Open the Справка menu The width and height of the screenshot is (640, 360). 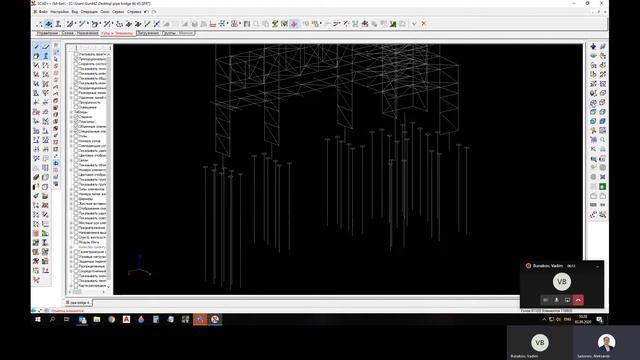134,12
